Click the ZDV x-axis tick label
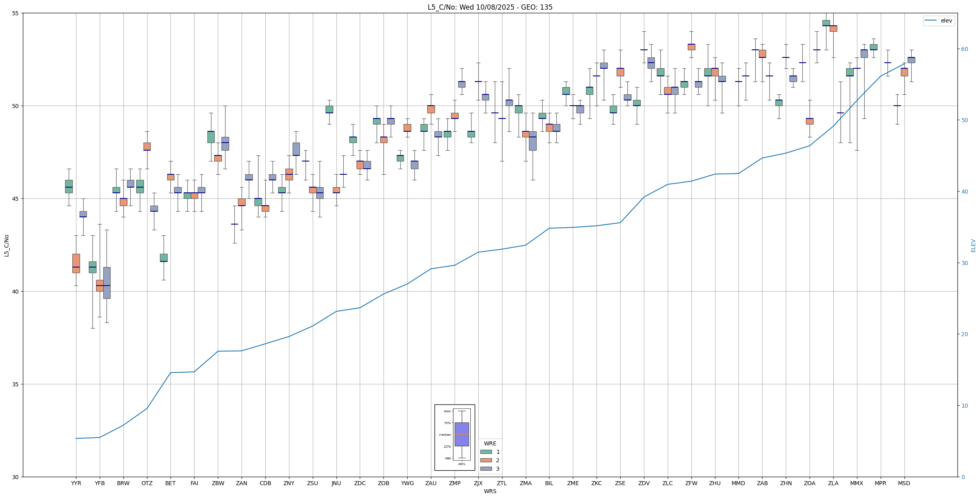Viewport: 980px width, 498px height. (x=644, y=483)
